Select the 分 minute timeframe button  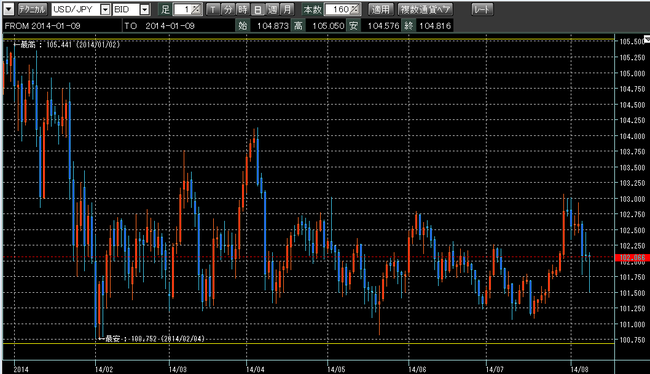pos(228,9)
